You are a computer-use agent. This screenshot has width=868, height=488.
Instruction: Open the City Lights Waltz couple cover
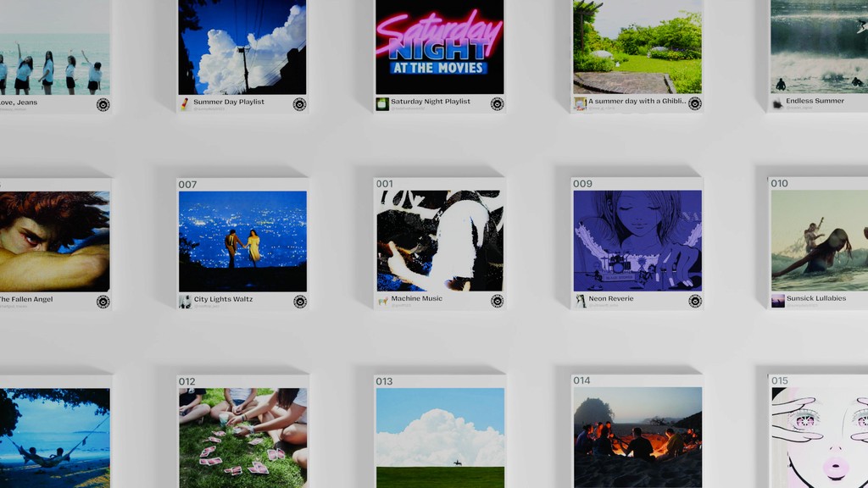[242, 241]
